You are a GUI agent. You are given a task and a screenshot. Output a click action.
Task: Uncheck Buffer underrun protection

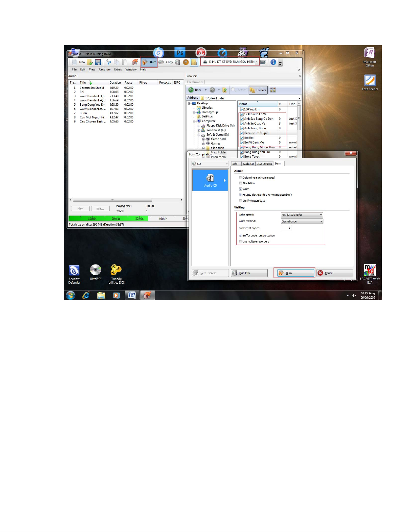(x=241, y=236)
